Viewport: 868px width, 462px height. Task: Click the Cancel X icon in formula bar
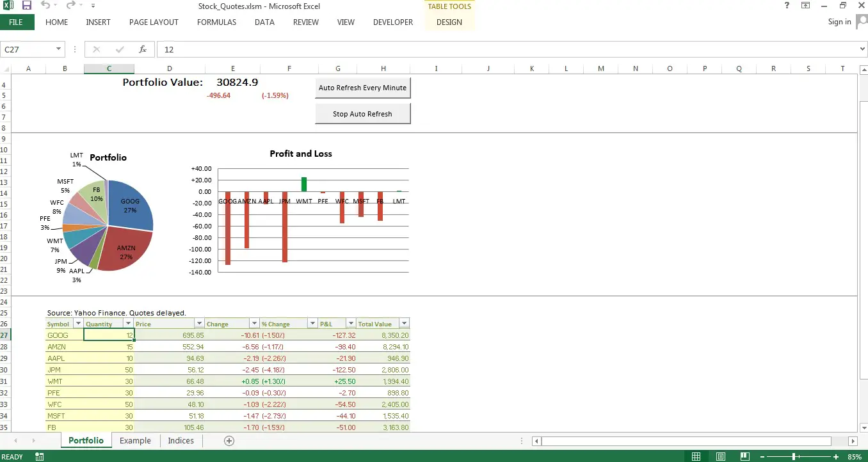pyautogui.click(x=97, y=49)
